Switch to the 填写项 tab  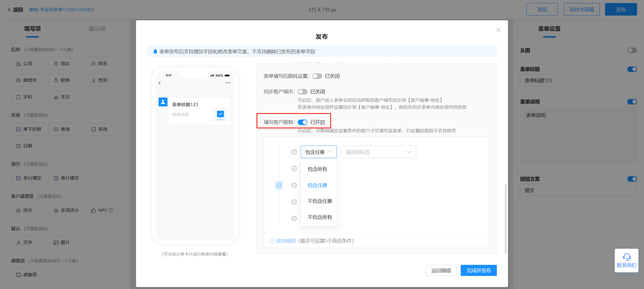32,29
